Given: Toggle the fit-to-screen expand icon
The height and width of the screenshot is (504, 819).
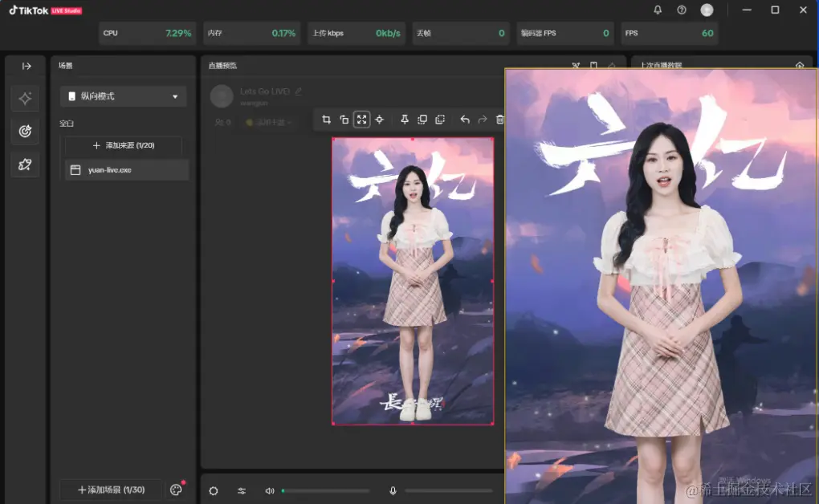Looking at the screenshot, I should [361, 120].
